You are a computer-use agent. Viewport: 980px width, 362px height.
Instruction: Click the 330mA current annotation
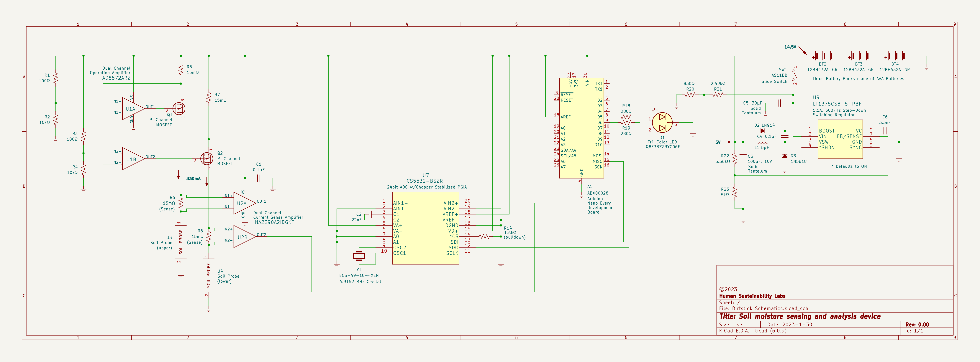point(193,179)
